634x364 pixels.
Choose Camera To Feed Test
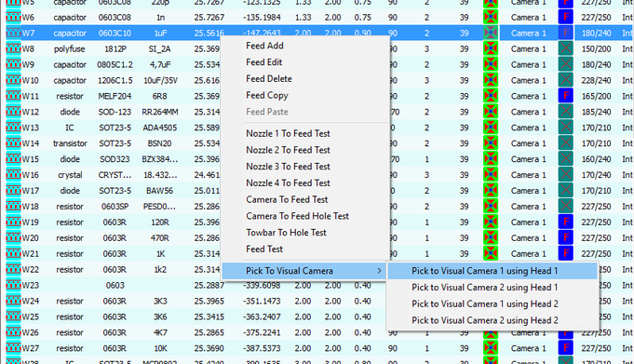click(x=287, y=200)
